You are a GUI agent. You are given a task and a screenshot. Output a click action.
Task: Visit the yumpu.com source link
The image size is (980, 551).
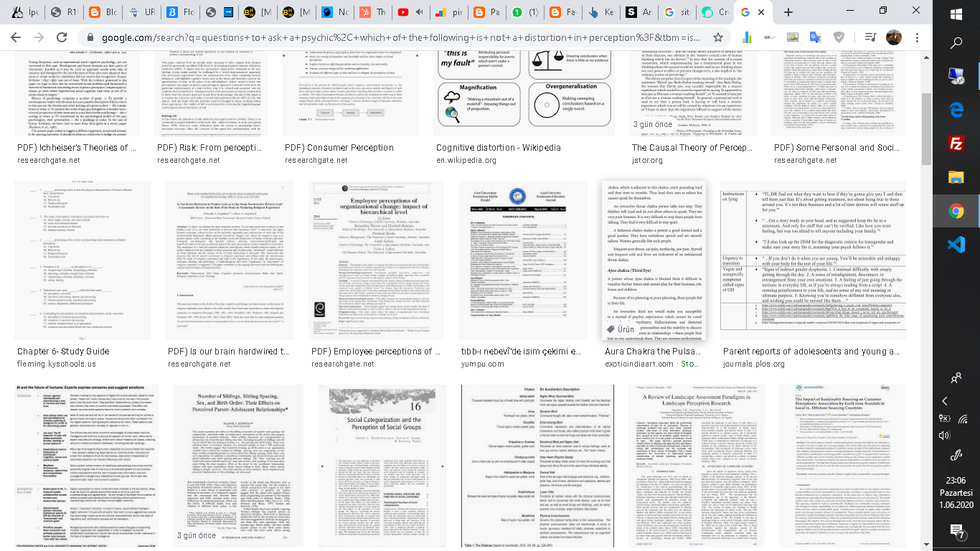tap(483, 364)
